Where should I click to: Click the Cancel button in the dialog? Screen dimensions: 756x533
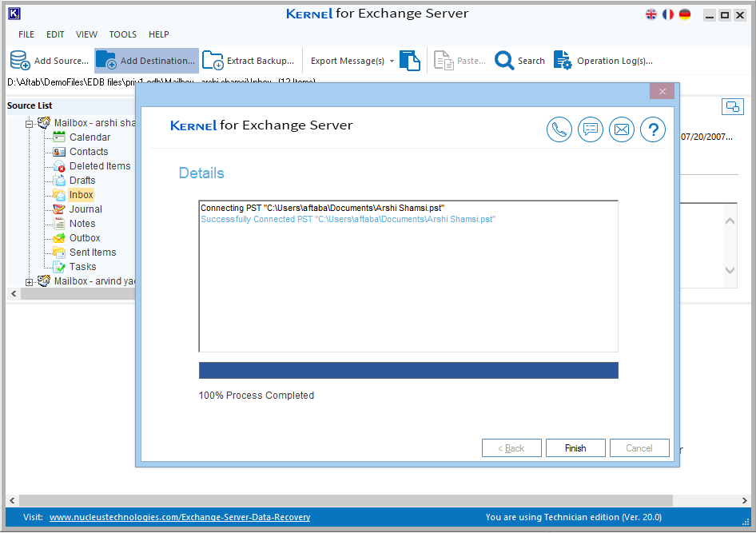pos(639,447)
